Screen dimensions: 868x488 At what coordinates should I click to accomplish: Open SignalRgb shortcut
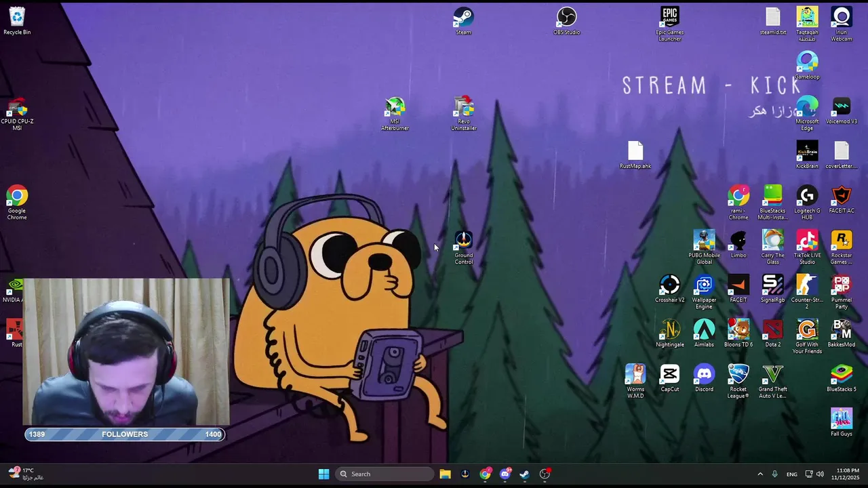point(772,289)
